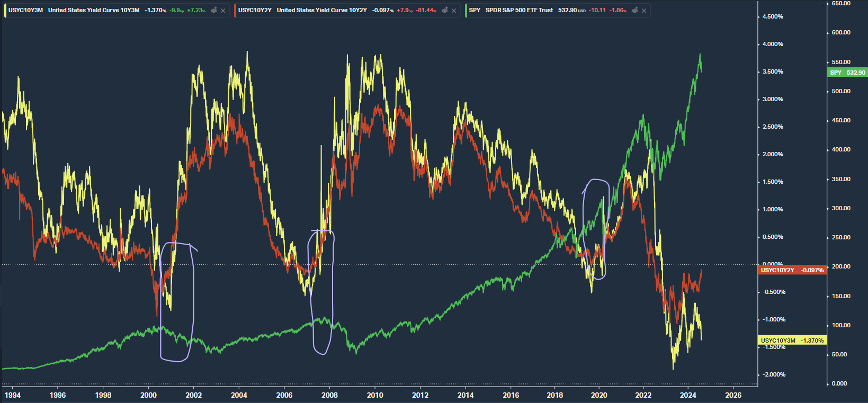Remove USYC10Y3M series from the chart

point(223,11)
